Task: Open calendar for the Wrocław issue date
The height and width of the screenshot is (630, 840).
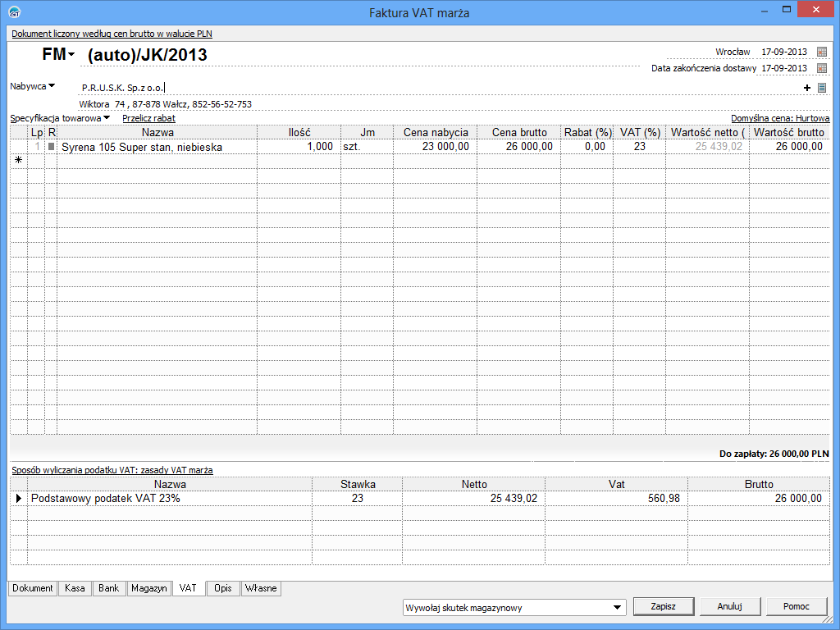Action: (822, 52)
